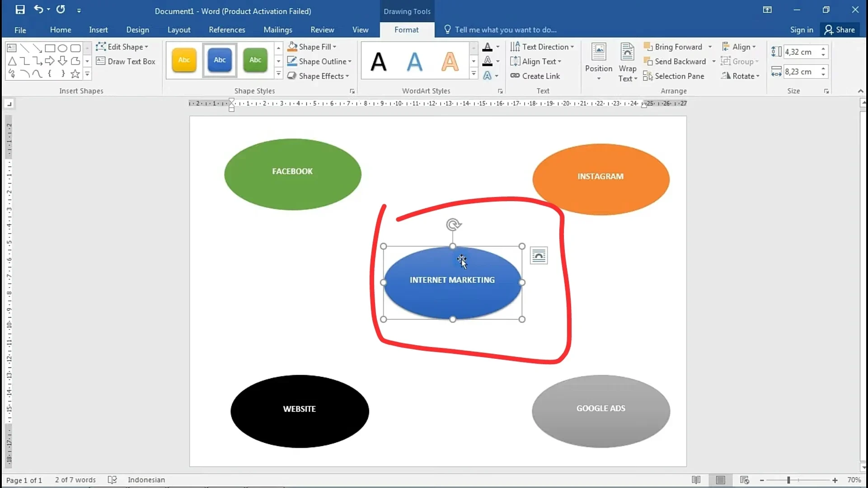The height and width of the screenshot is (488, 868).
Task: Open the Shape Effects dropdown
Action: 318,76
